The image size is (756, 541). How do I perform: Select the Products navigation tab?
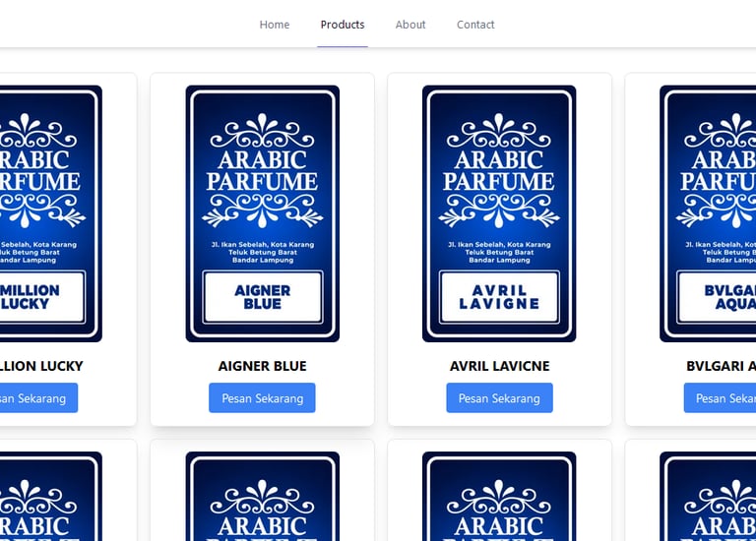[x=343, y=25]
